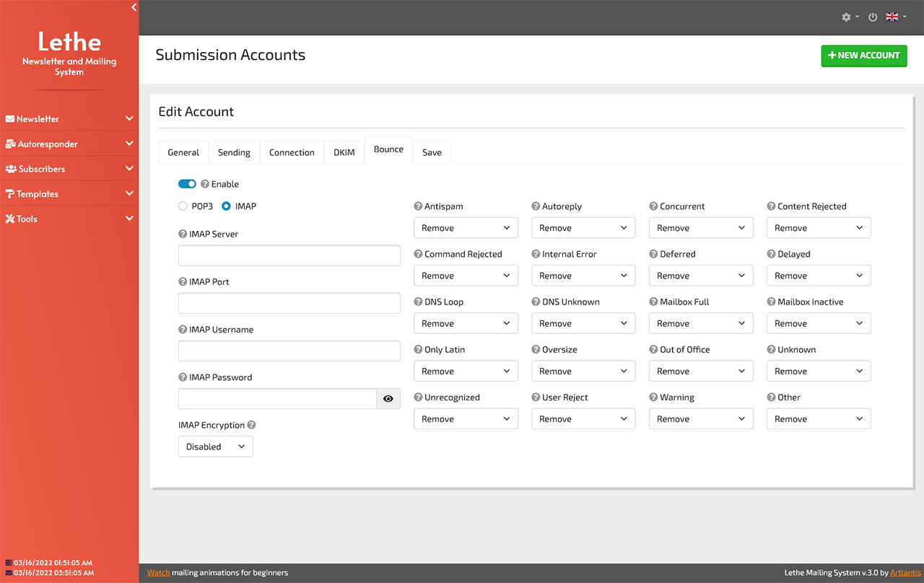Click the Unrecognized help icon
The height and width of the screenshot is (583, 924).
coord(418,397)
